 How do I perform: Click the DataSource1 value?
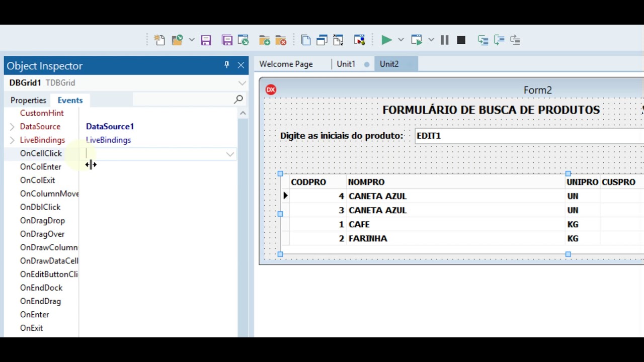pos(110,127)
